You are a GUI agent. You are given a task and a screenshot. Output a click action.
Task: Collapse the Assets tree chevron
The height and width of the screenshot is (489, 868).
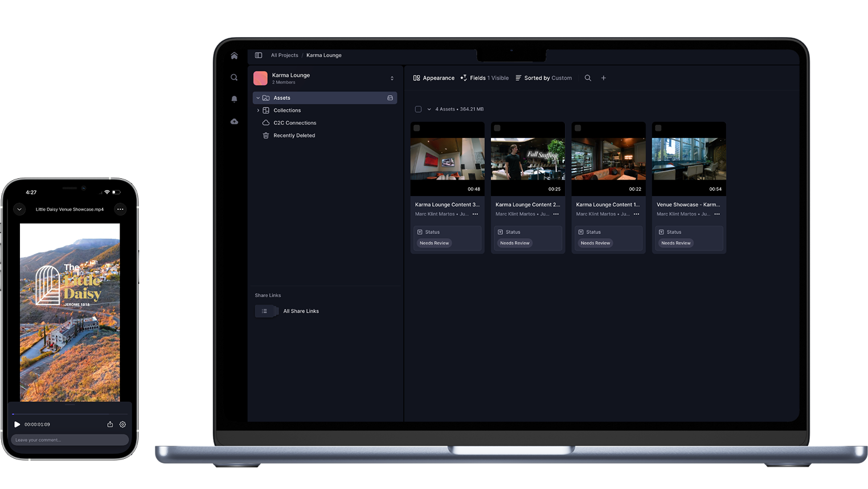click(258, 98)
